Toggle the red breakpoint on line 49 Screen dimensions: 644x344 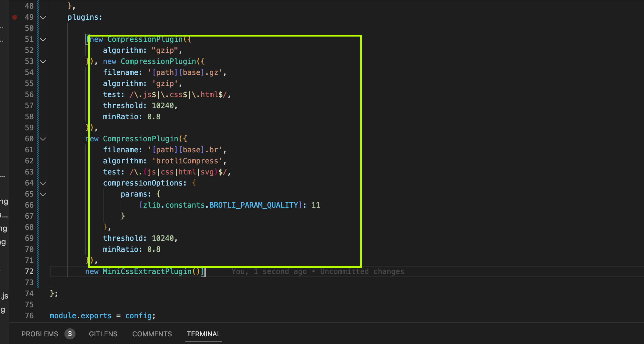coord(15,17)
